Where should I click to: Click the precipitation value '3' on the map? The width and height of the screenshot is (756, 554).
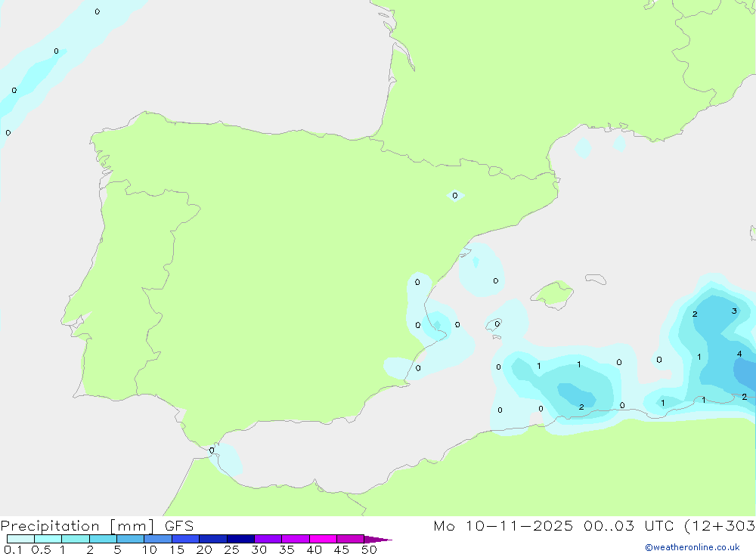(734, 311)
